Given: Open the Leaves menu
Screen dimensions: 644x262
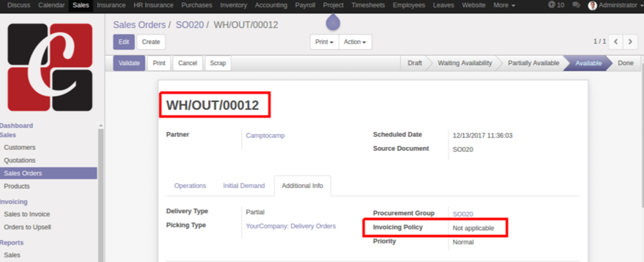Looking at the screenshot, I should [x=443, y=5].
